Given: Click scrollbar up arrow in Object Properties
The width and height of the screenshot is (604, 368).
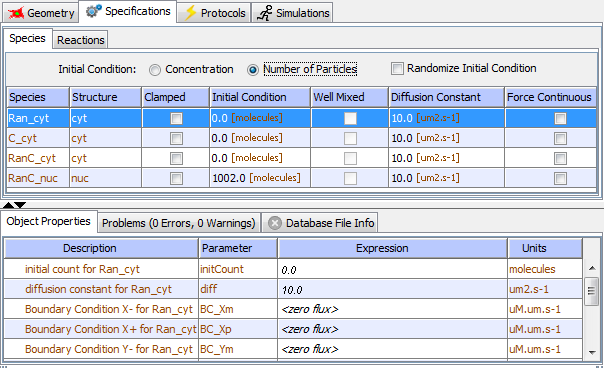Looking at the screenshot, I should tap(592, 268).
